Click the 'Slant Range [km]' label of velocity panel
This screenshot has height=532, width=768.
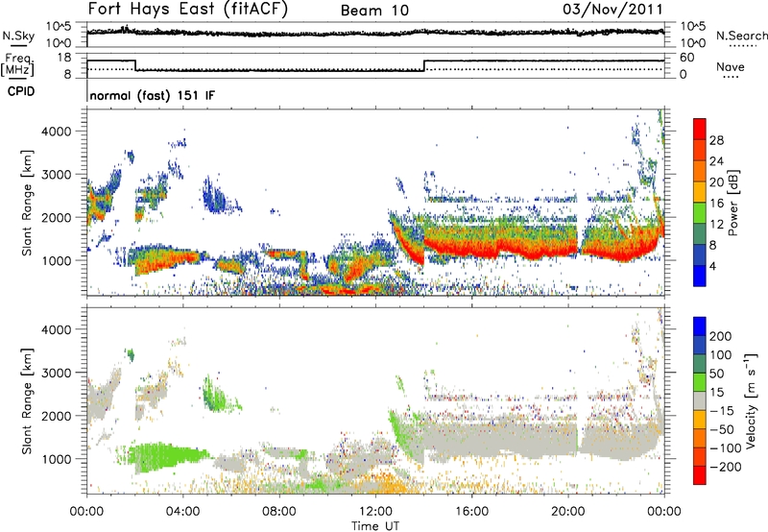[x=27, y=400]
